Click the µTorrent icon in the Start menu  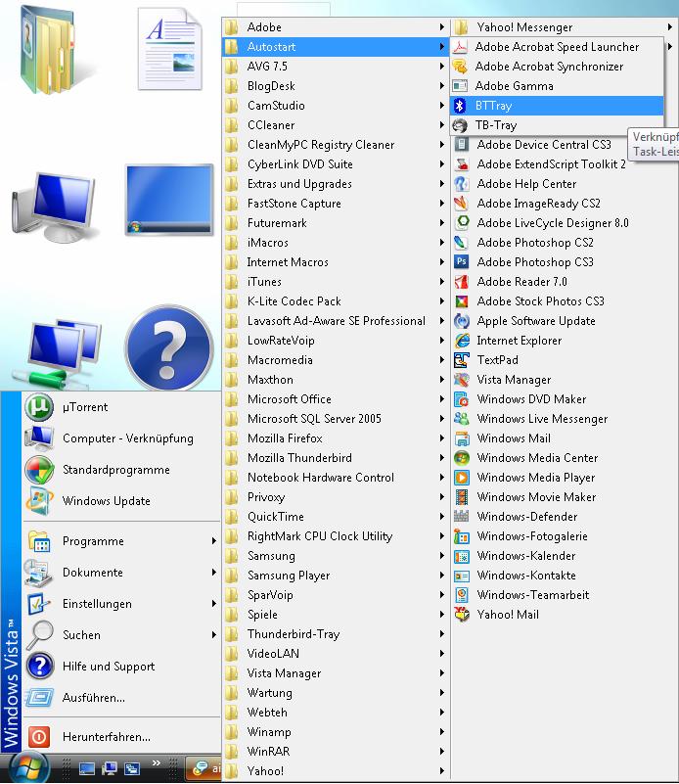coord(39,407)
